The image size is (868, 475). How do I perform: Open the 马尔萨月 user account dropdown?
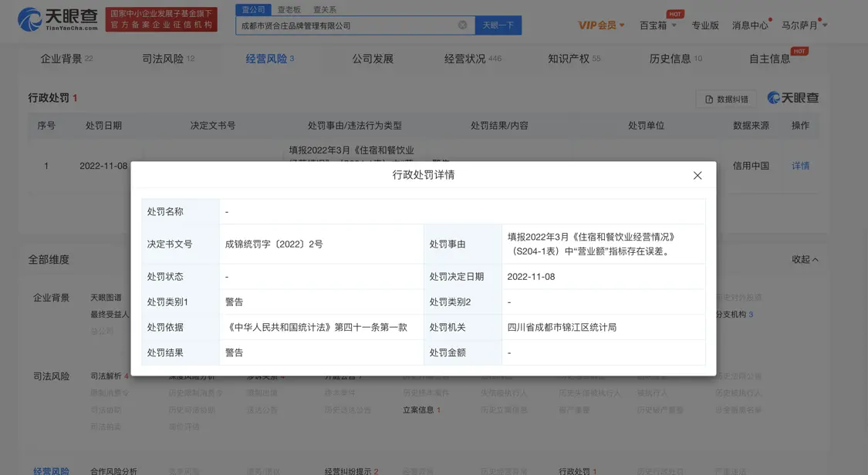point(804,25)
